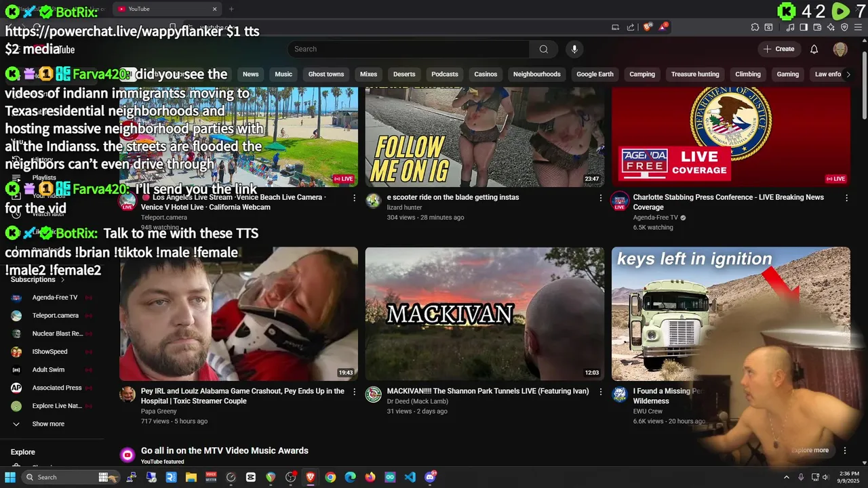Open Microsoft Edge from taskbar
This screenshot has width=868, height=488.
point(350,477)
